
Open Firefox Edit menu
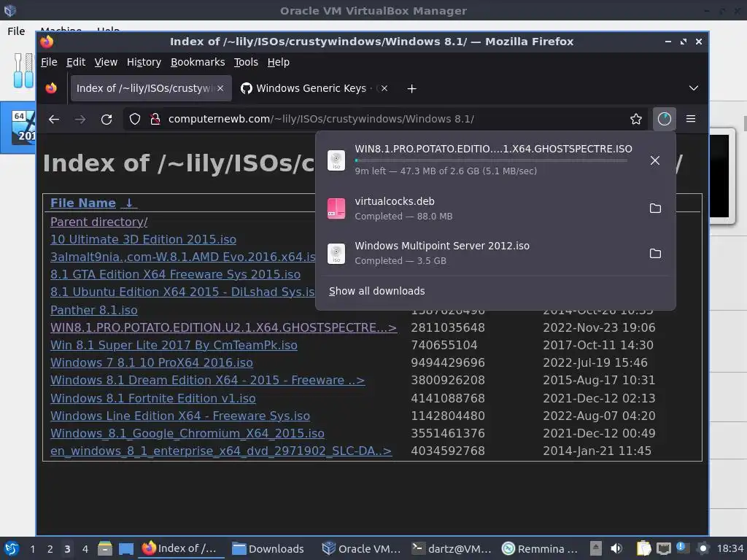pos(76,62)
